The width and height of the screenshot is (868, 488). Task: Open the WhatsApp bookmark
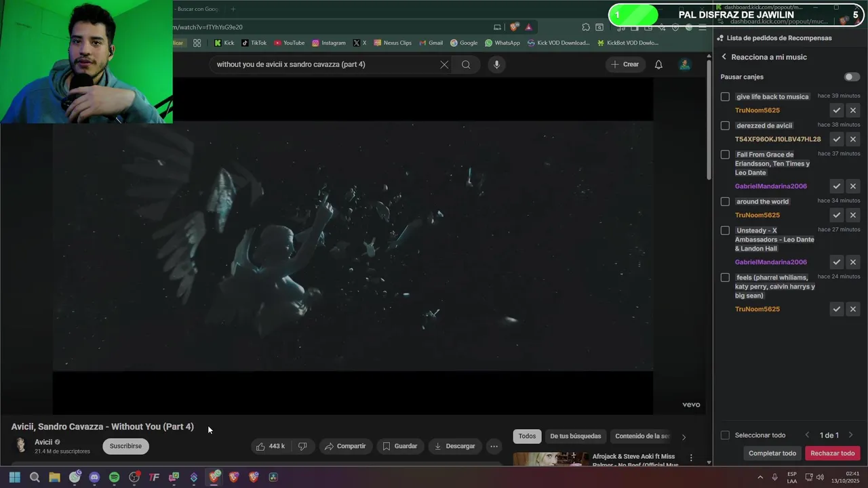coord(502,43)
